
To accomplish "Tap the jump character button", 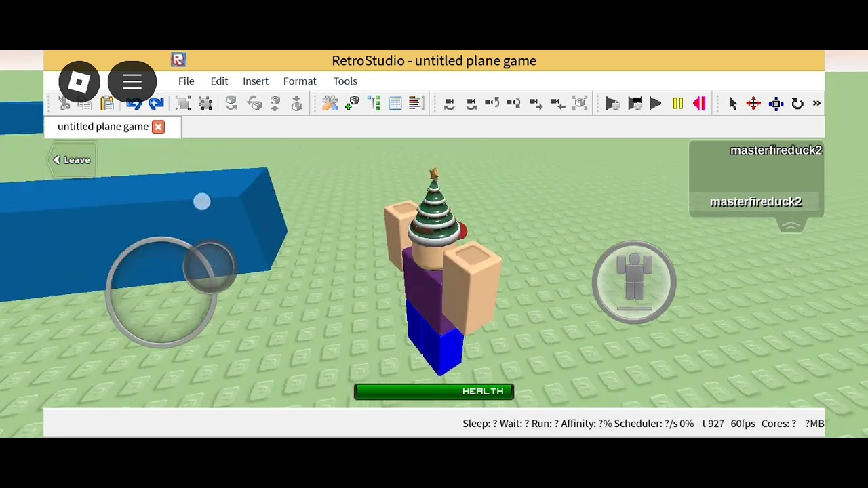I will point(634,281).
